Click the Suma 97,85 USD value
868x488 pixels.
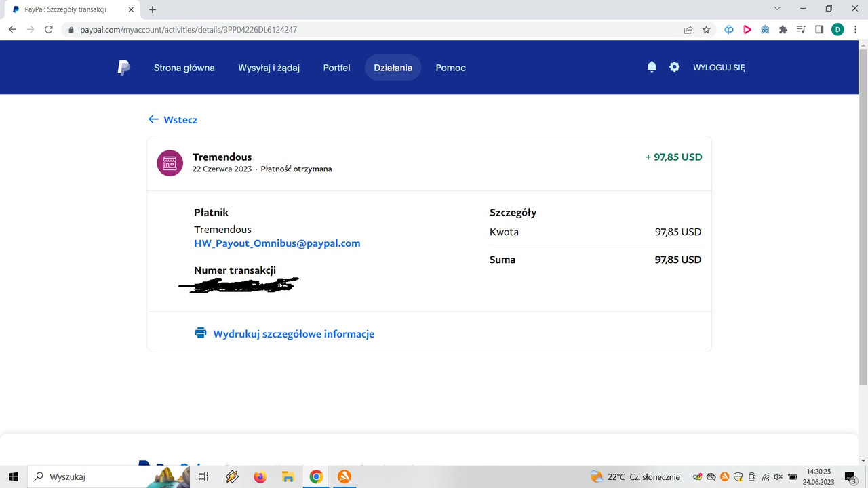pyautogui.click(x=678, y=260)
